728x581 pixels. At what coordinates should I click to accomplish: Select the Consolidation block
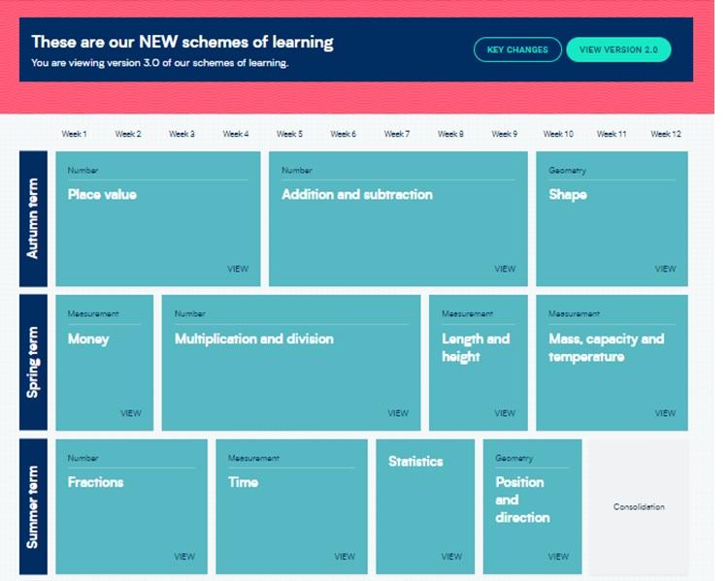(639, 507)
